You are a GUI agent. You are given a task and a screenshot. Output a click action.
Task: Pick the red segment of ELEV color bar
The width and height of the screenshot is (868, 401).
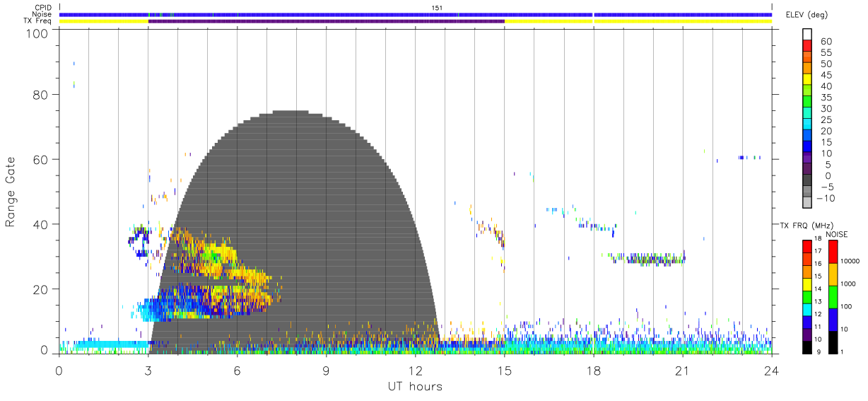[x=808, y=46]
